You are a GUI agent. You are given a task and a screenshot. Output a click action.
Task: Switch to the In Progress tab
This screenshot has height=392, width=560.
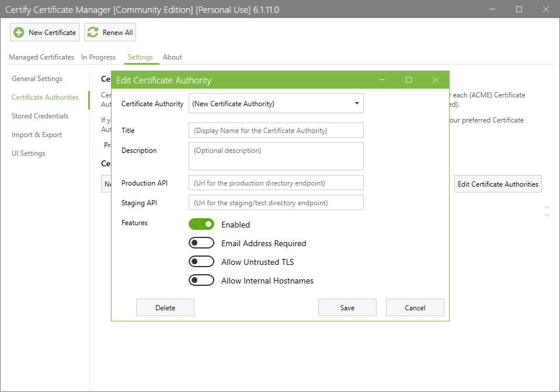[98, 57]
